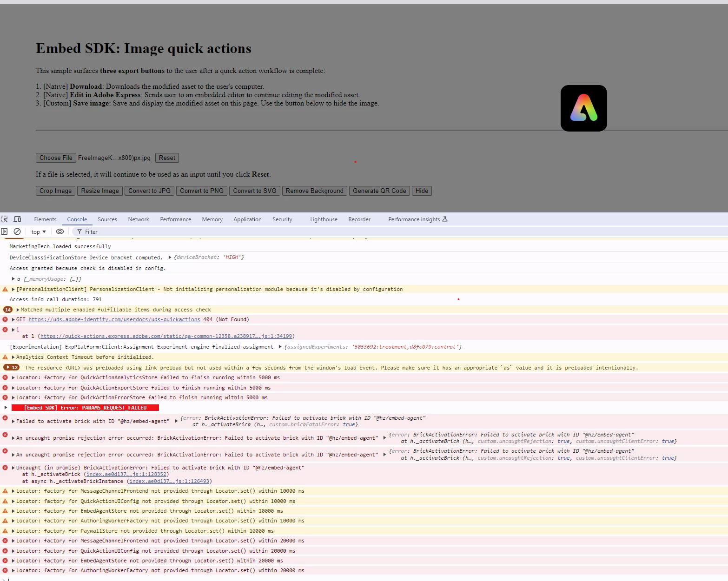
Task: Create live expression eye icon
Action: coord(60,231)
